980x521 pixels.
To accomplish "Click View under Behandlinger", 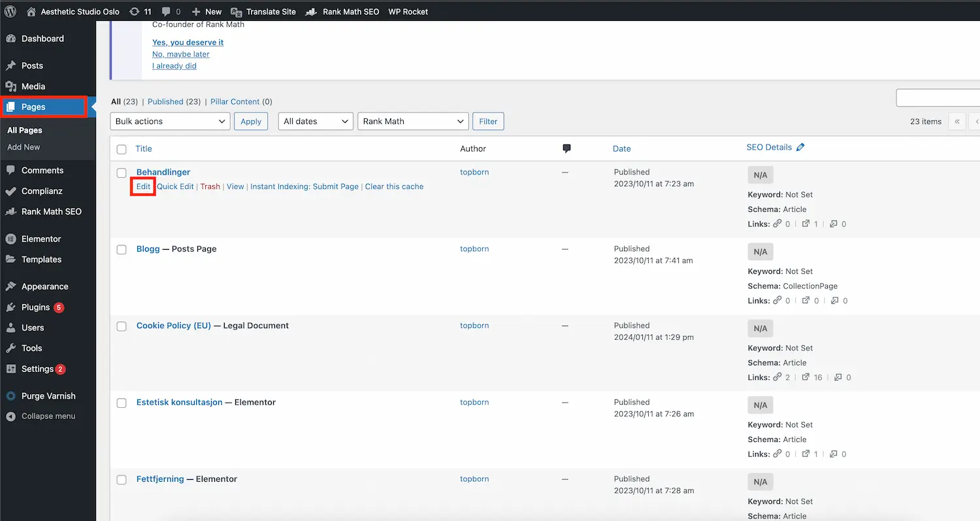I will 235,186.
